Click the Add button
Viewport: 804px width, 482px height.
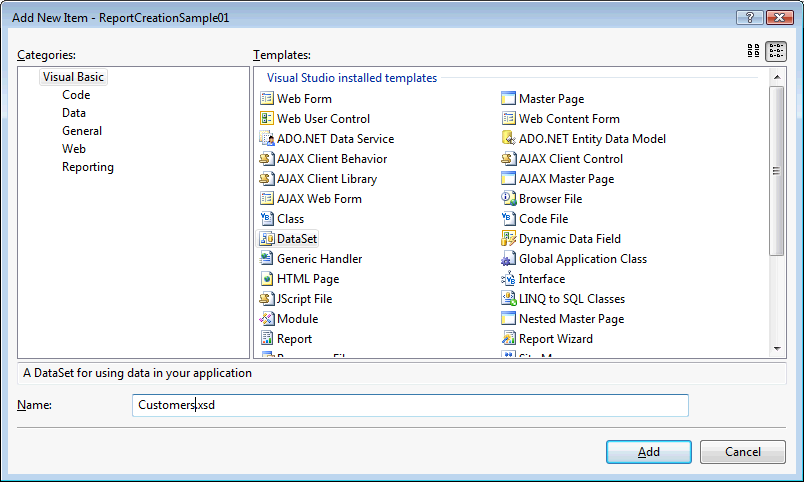point(648,452)
